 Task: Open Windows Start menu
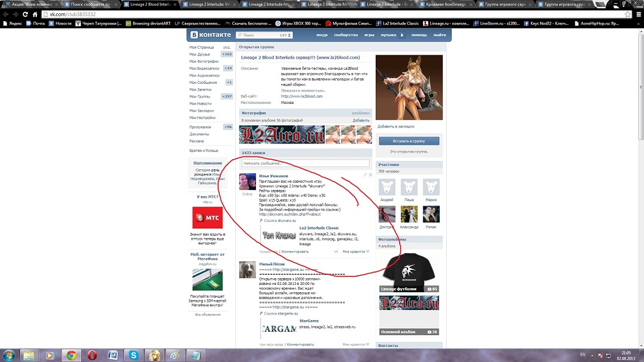(9, 355)
